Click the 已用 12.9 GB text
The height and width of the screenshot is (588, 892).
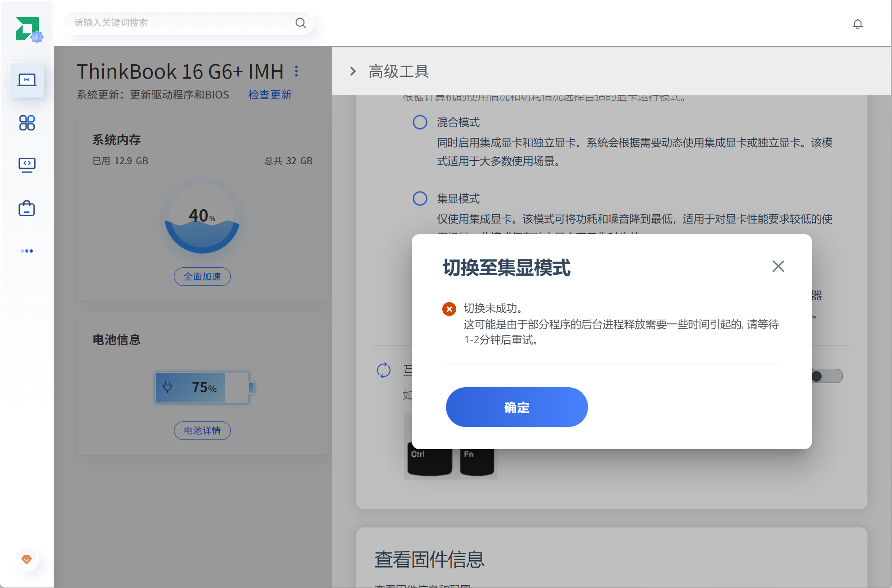click(x=120, y=161)
